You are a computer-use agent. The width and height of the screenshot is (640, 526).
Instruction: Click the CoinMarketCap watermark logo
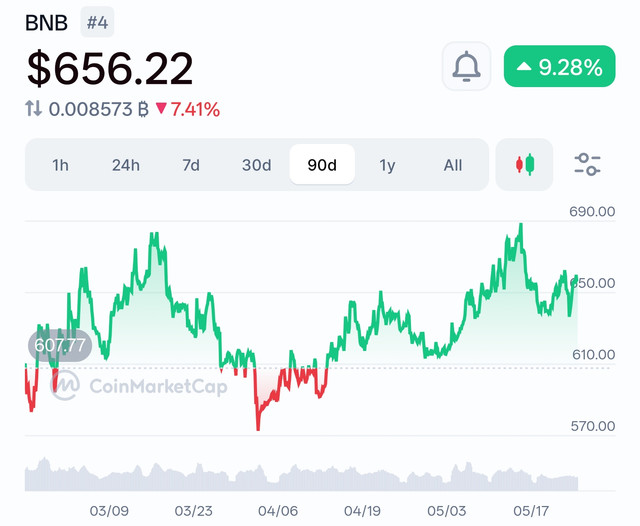[x=139, y=386]
